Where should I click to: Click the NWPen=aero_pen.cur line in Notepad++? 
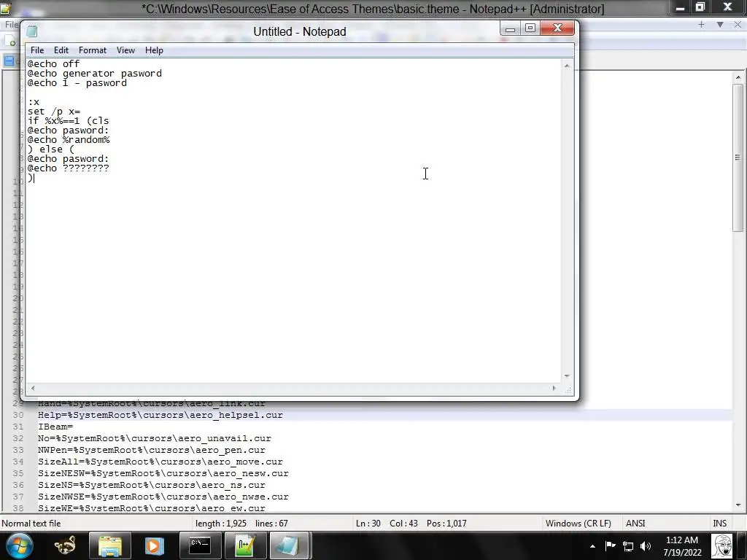(152, 450)
